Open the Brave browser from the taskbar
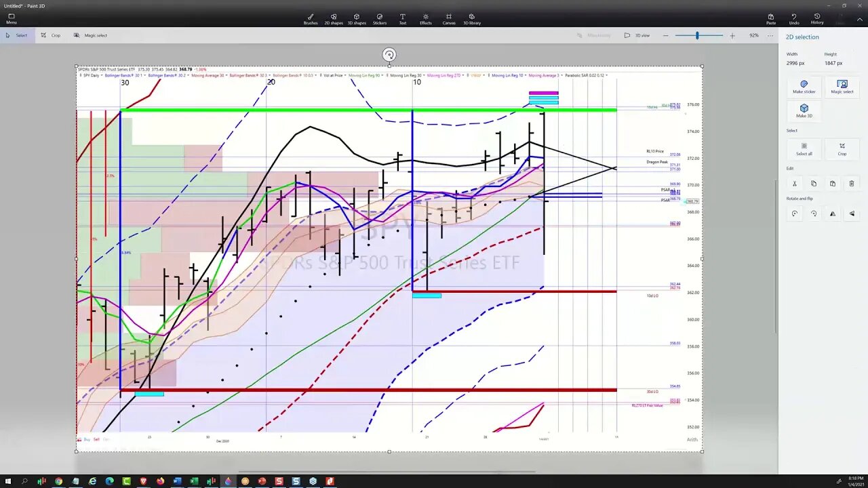 click(x=144, y=481)
